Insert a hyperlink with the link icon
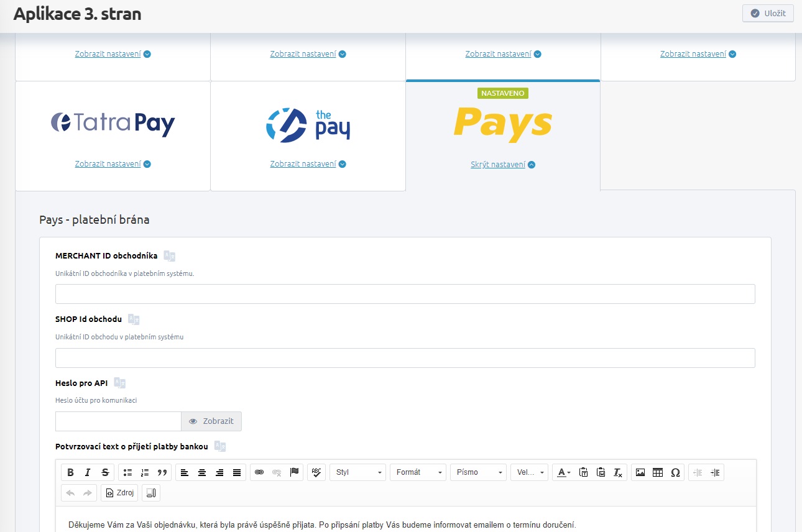This screenshot has width=802, height=532. [x=259, y=472]
